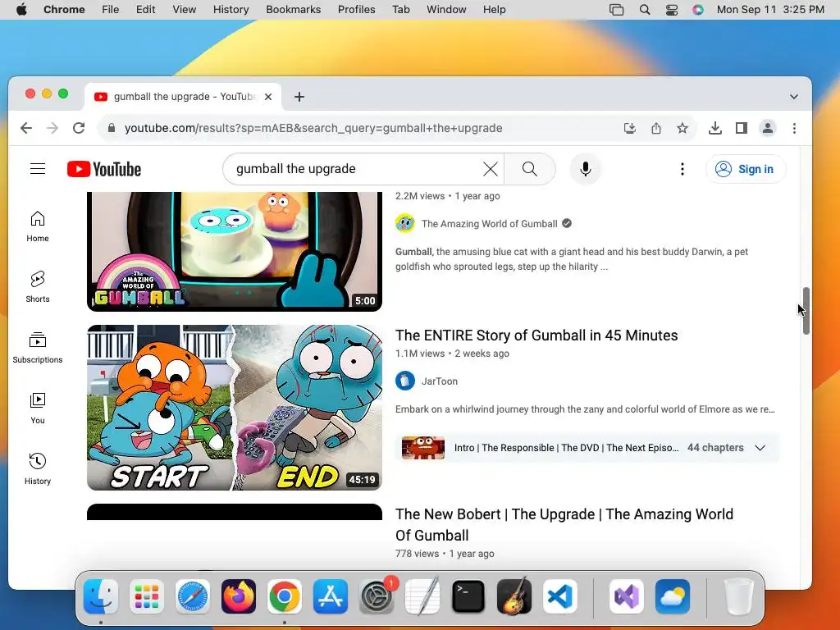Click the JarToon channel avatar
Viewport: 840px width, 630px height.
[x=405, y=381]
